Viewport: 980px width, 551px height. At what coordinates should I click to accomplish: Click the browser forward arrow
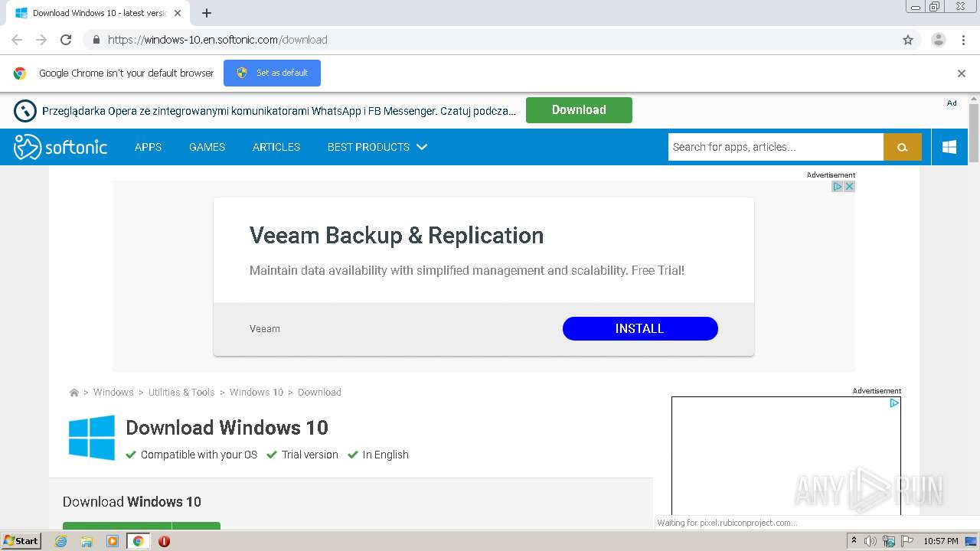tap(41, 40)
